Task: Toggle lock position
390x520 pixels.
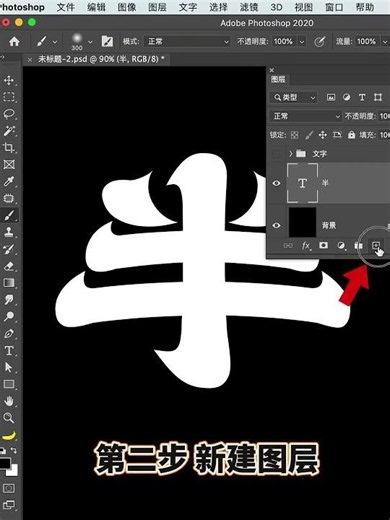Action: point(323,135)
